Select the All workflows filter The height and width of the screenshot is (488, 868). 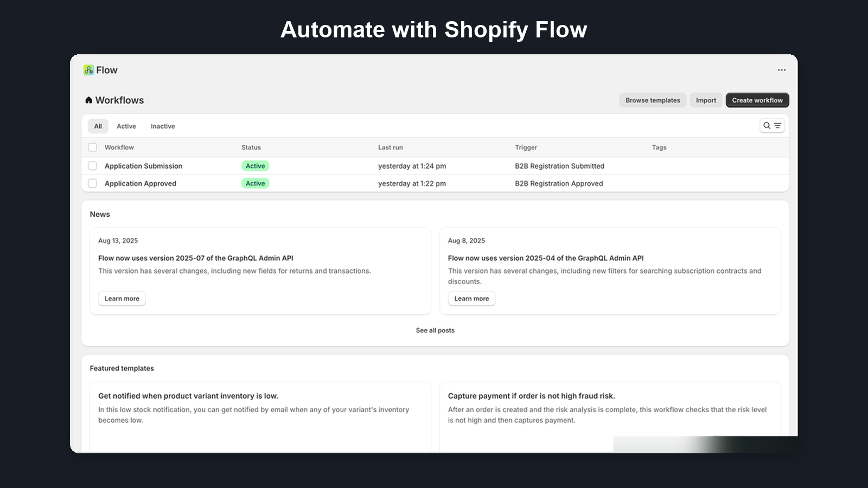98,126
